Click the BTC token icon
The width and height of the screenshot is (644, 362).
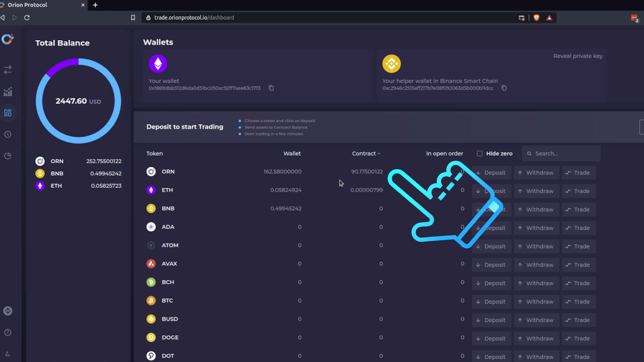(x=151, y=300)
